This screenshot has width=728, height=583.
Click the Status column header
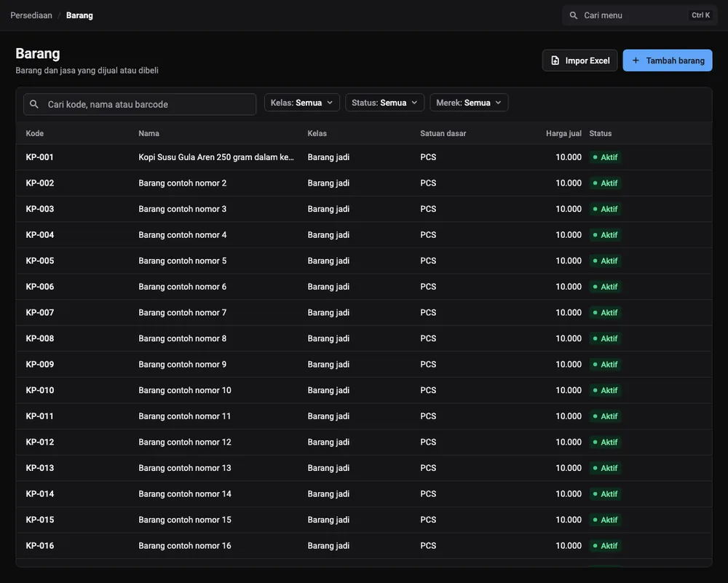click(x=601, y=133)
